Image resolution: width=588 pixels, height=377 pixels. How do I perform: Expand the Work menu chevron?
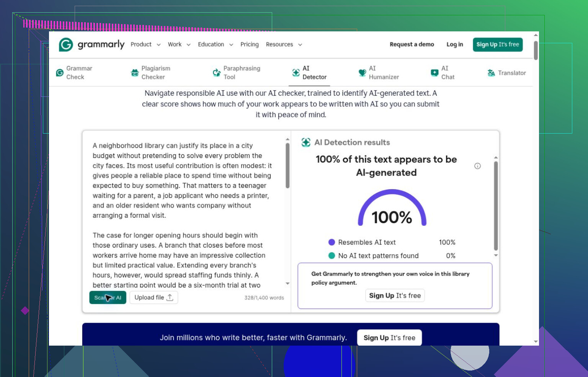188,45
